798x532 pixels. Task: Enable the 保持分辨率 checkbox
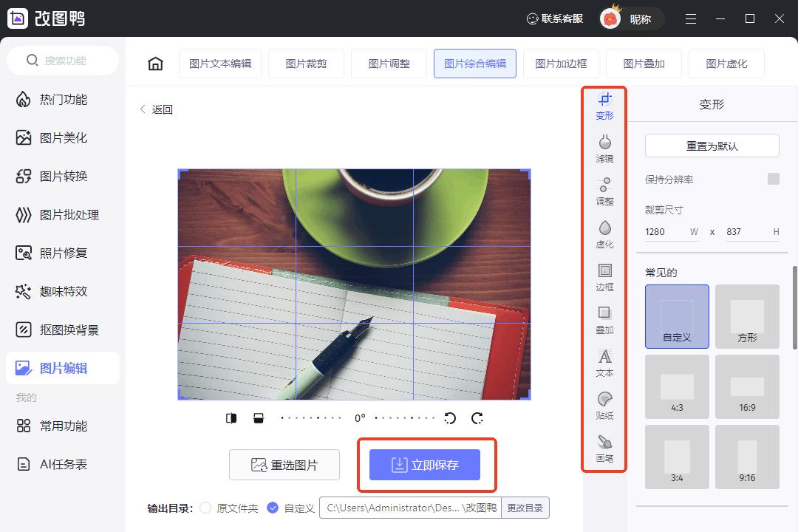pyautogui.click(x=774, y=179)
